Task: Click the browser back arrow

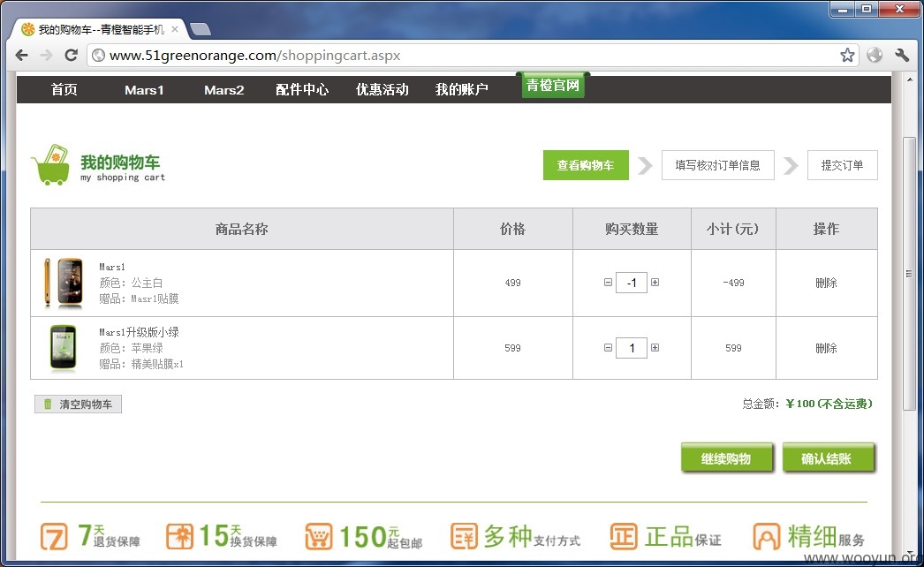Action: [x=22, y=56]
